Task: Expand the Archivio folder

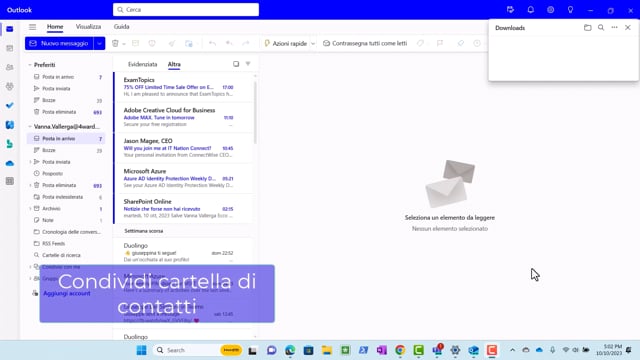Action: point(30,209)
